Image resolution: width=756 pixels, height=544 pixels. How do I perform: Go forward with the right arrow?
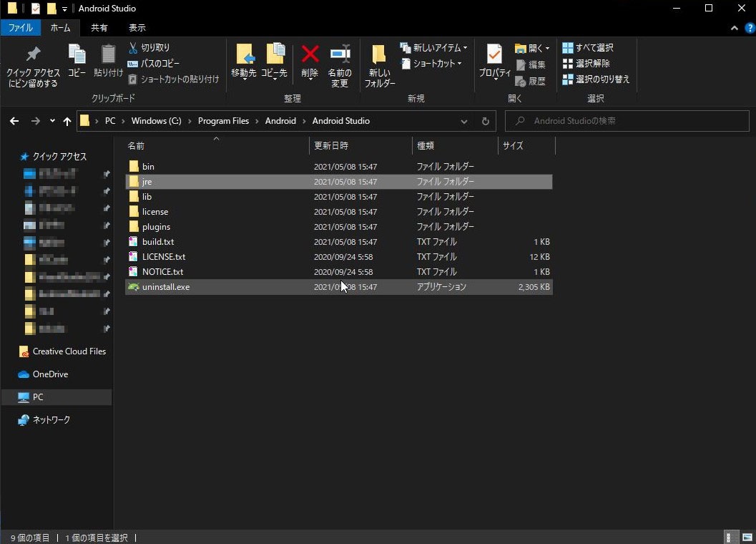click(x=35, y=121)
